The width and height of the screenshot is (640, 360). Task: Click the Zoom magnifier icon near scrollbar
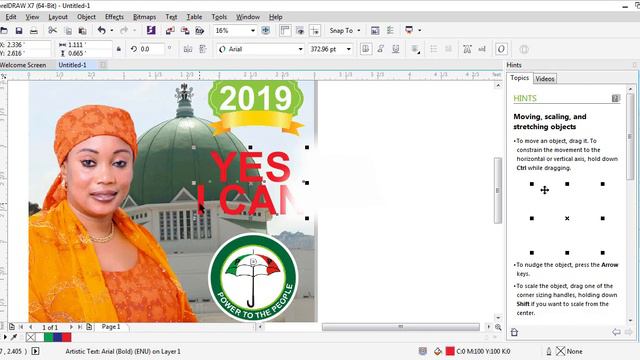[498, 327]
